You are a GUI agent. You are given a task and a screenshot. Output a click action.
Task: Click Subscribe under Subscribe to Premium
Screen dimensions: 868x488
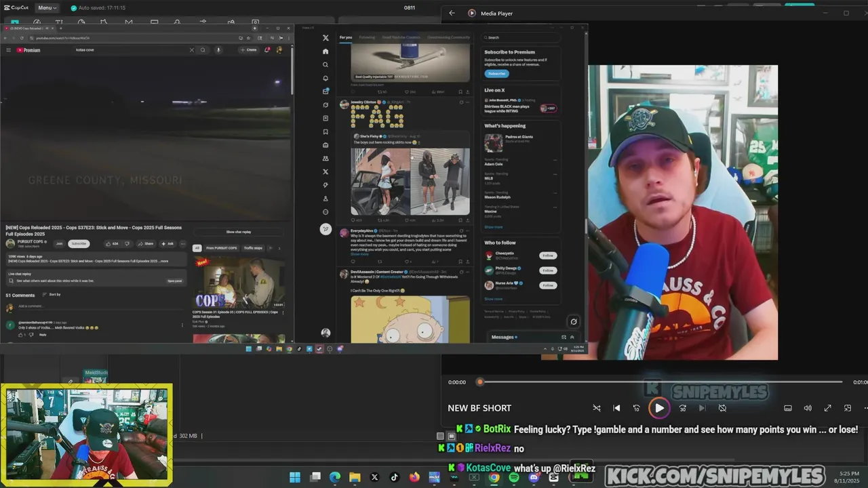point(496,73)
